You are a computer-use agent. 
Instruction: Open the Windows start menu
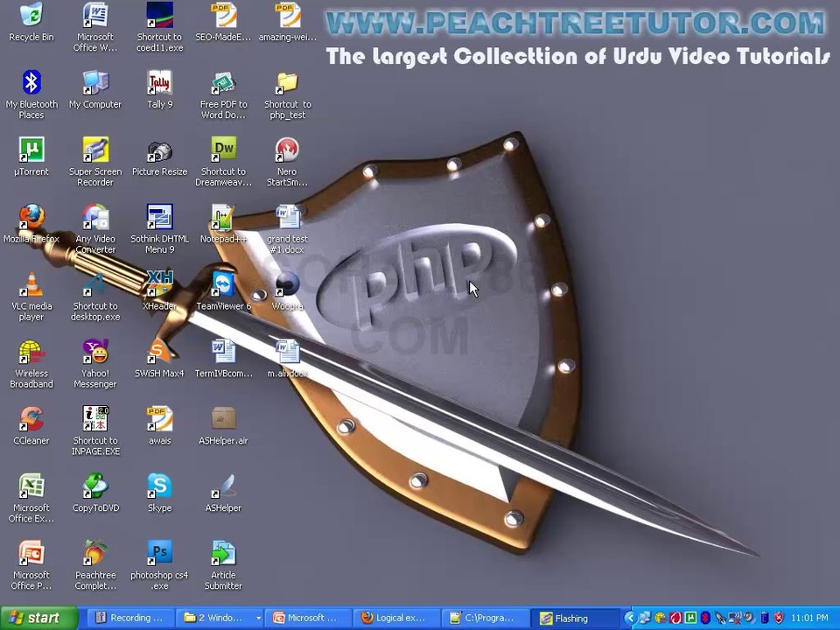click(39, 619)
